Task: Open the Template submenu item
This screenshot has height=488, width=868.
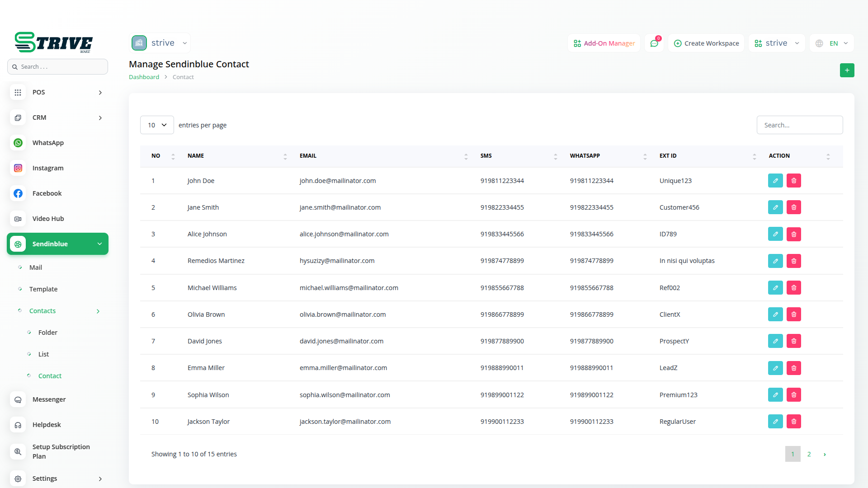Action: [43, 289]
